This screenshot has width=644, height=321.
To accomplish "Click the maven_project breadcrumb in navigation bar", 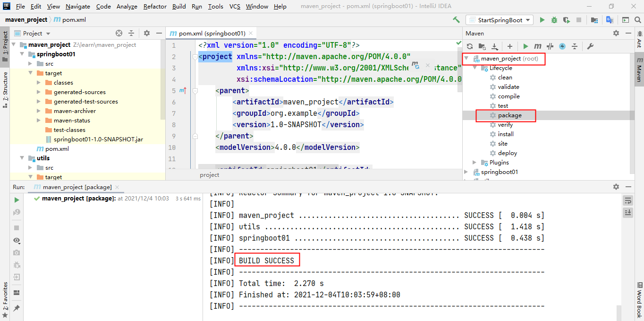I will 26,20.
